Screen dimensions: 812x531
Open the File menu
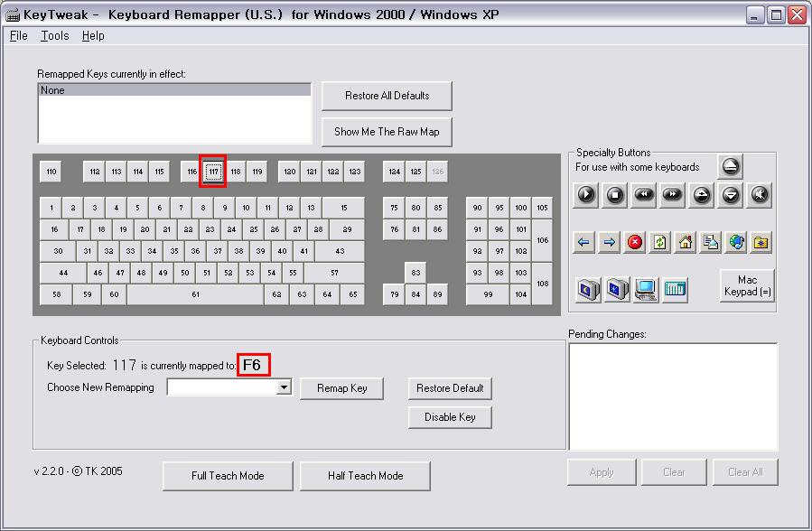[19, 36]
